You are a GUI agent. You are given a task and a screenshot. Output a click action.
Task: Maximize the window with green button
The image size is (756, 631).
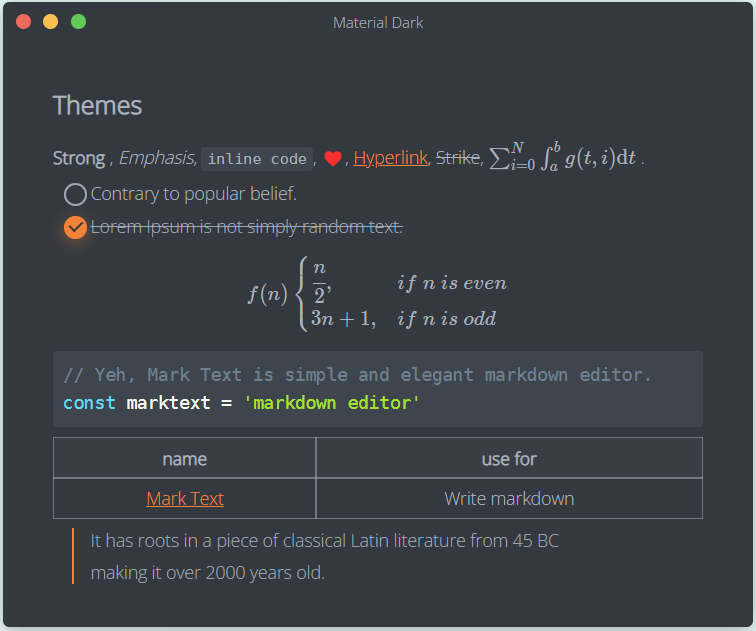79,22
